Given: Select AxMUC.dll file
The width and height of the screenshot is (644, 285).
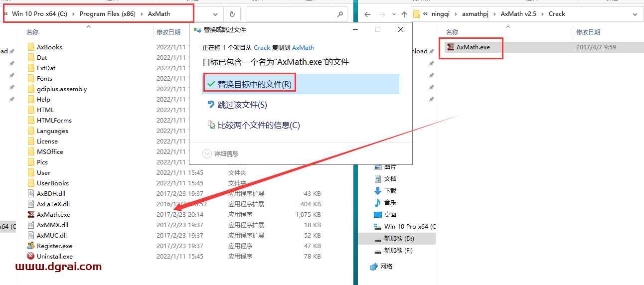Looking at the screenshot, I should 52,235.
